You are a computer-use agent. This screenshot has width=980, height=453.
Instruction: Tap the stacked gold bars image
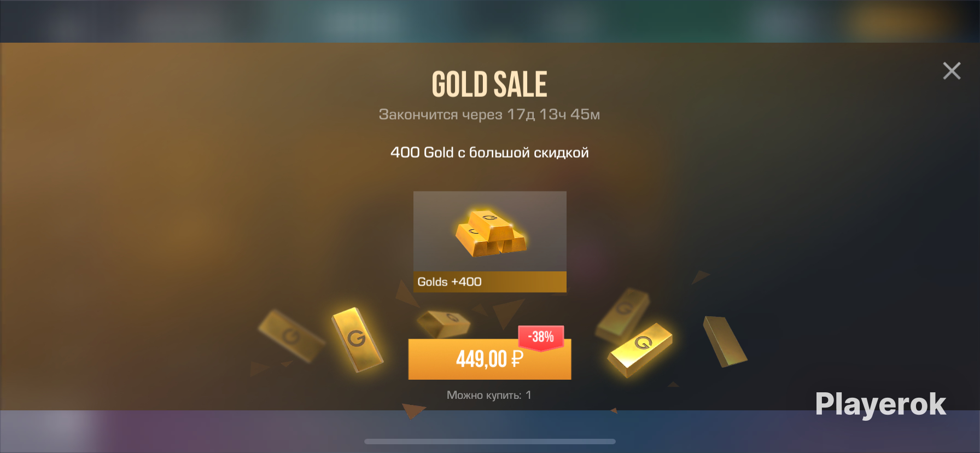(x=491, y=233)
